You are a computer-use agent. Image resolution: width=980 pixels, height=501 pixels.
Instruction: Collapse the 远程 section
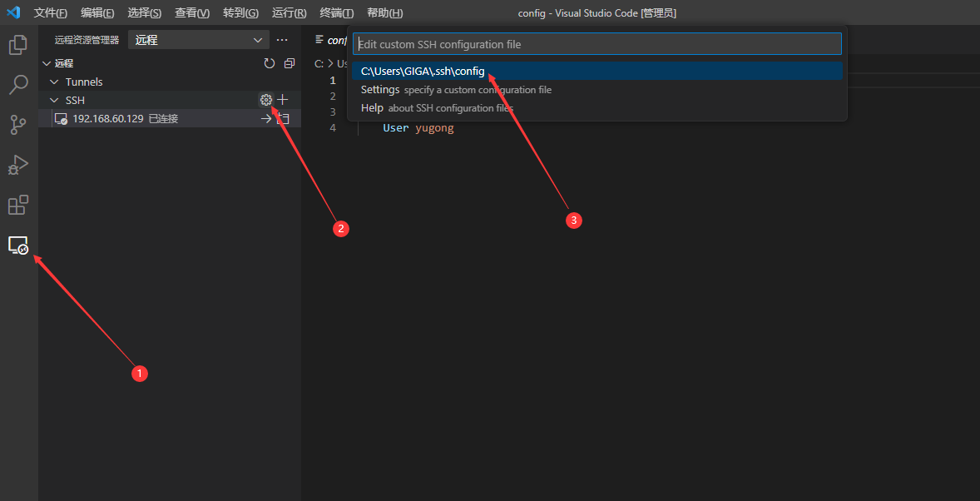pyautogui.click(x=46, y=63)
